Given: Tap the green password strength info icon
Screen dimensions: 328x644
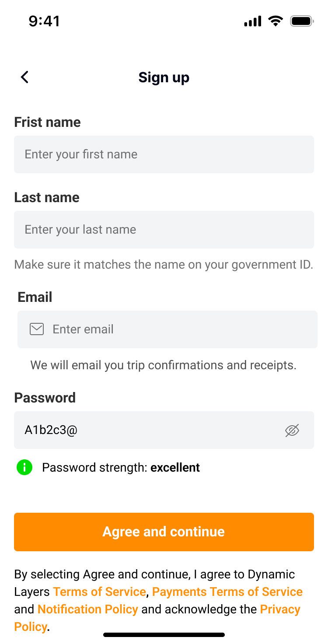Looking at the screenshot, I should click(x=24, y=467).
